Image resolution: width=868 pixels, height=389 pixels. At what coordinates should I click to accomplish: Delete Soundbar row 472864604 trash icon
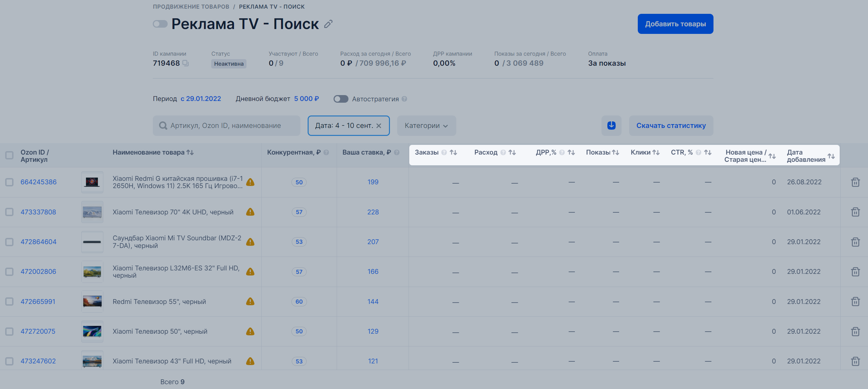click(x=856, y=242)
